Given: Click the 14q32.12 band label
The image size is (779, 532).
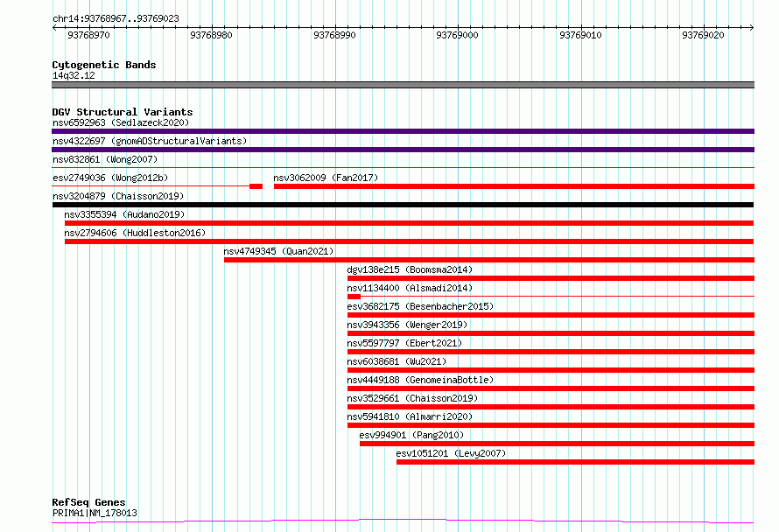Looking at the screenshot, I should (74, 75).
